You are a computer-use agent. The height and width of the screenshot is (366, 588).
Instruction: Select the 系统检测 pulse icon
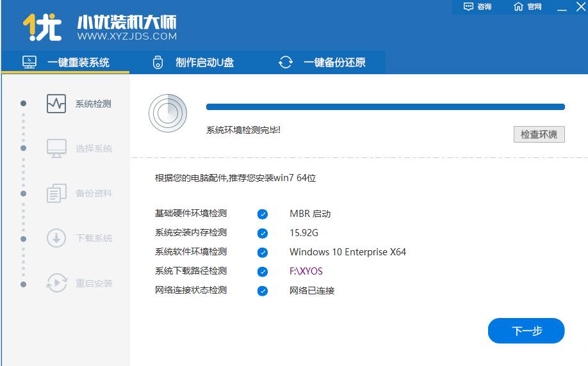56,104
